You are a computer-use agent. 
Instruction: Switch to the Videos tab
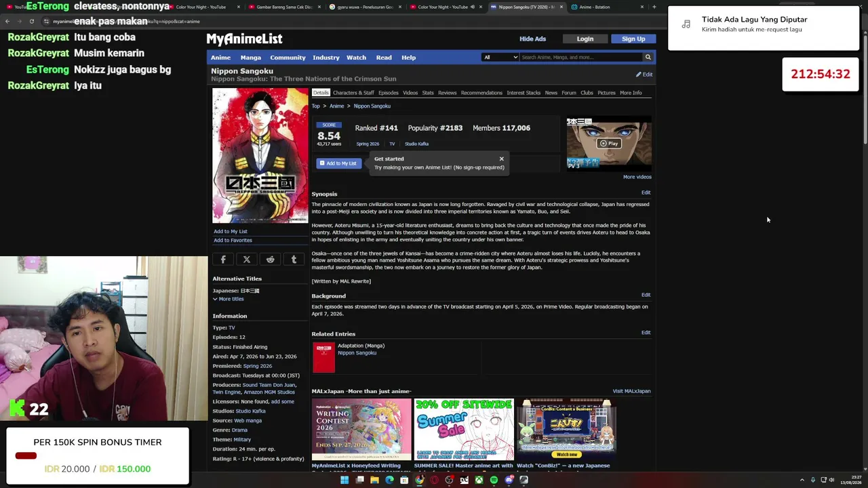pos(410,93)
